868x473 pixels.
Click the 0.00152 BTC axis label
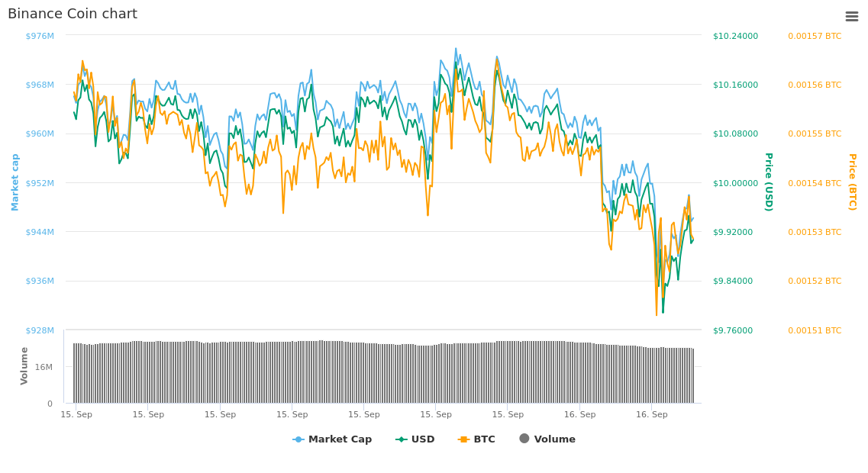tap(815, 281)
